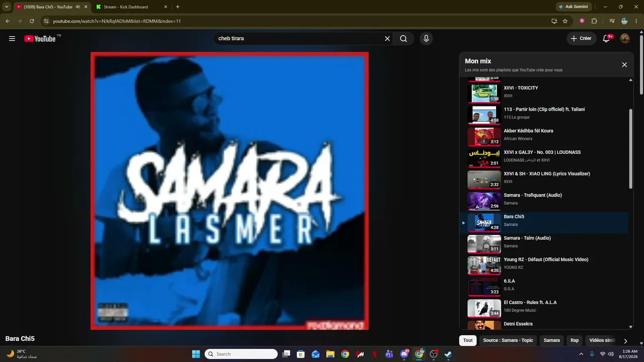
Task: Click the 6.ILA video thumbnail
Action: 484,287
